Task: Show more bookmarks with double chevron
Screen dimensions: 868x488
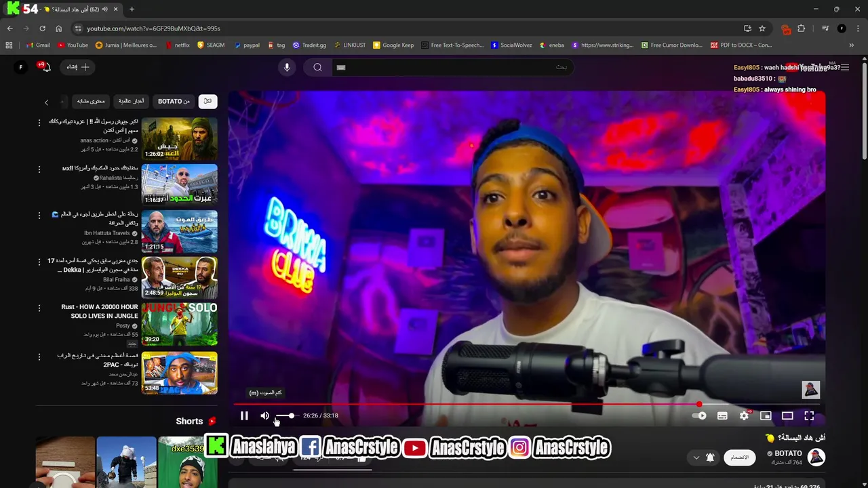Action: point(852,45)
